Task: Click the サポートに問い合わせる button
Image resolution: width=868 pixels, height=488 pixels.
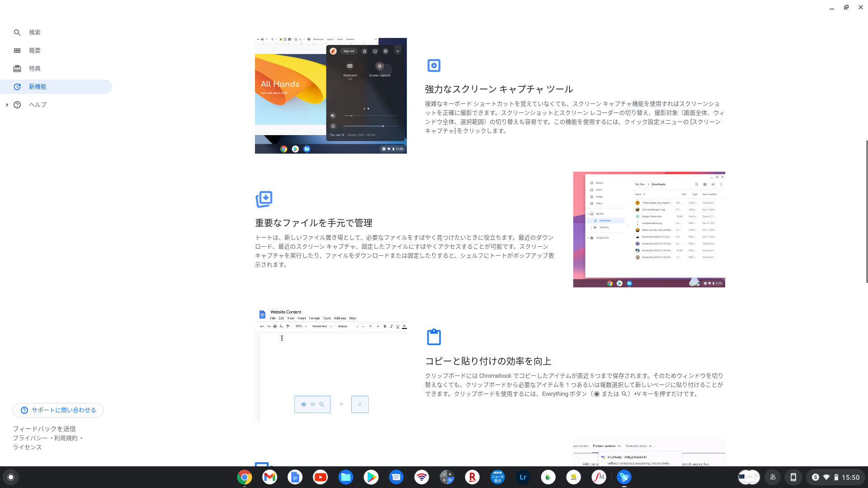Action: click(58, 410)
